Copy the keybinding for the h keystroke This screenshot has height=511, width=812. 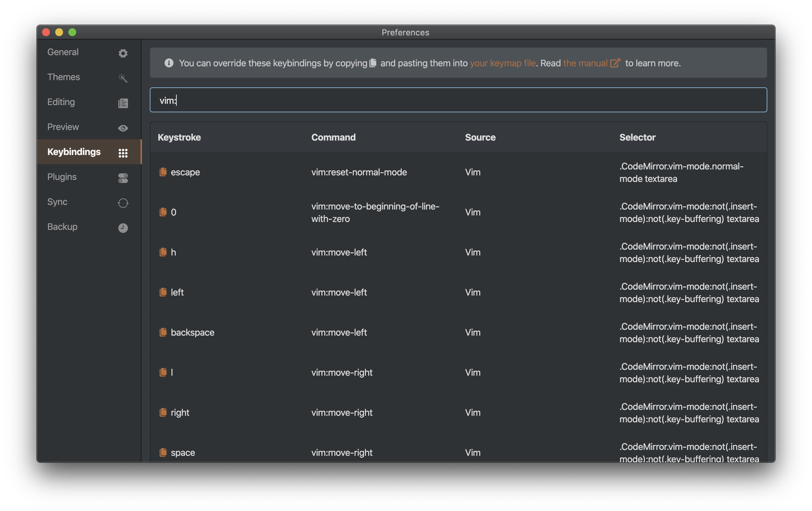[163, 252]
